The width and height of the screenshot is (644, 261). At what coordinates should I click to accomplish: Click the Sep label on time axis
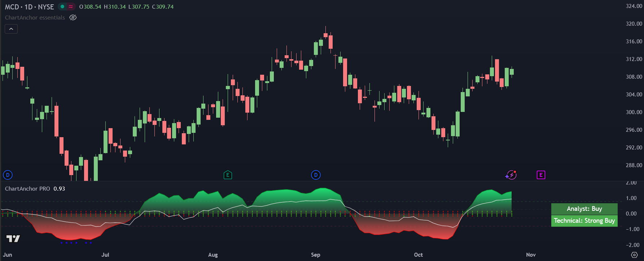click(x=316, y=255)
